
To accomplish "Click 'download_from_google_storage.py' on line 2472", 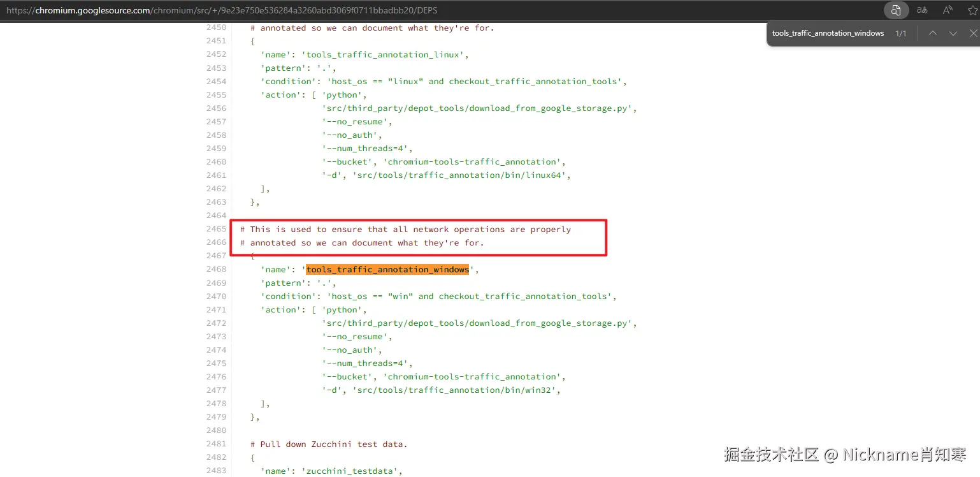I will (551, 323).
